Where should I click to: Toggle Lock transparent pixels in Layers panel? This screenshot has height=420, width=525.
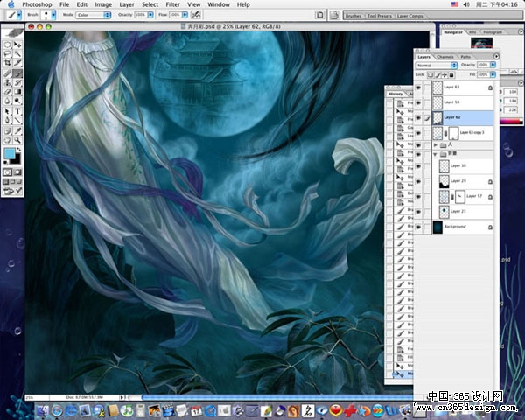click(x=430, y=74)
